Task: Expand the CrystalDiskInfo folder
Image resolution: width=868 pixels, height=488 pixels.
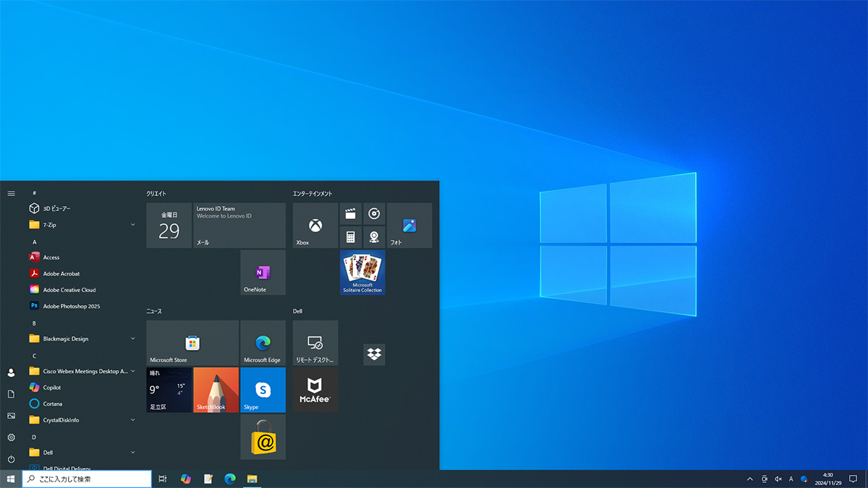Action: point(81,419)
